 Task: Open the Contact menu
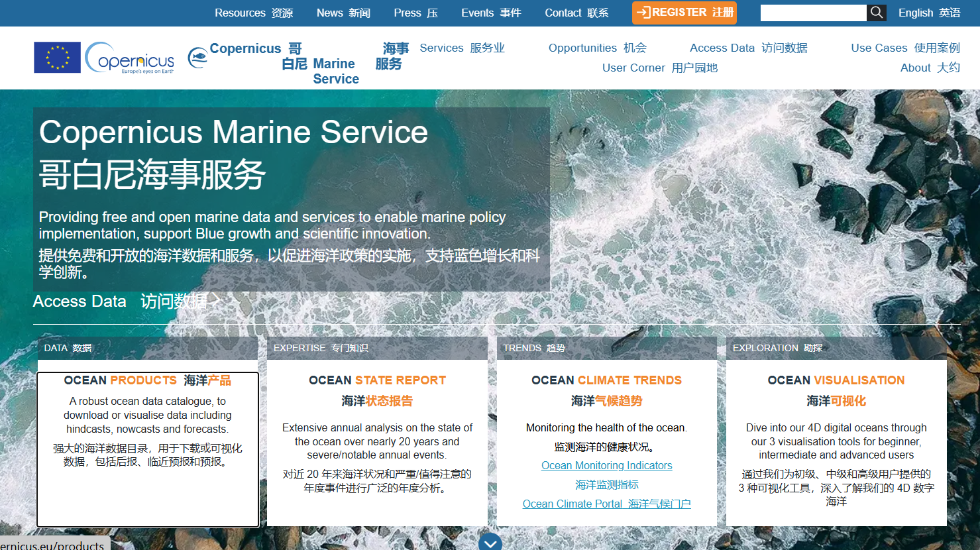(x=576, y=13)
